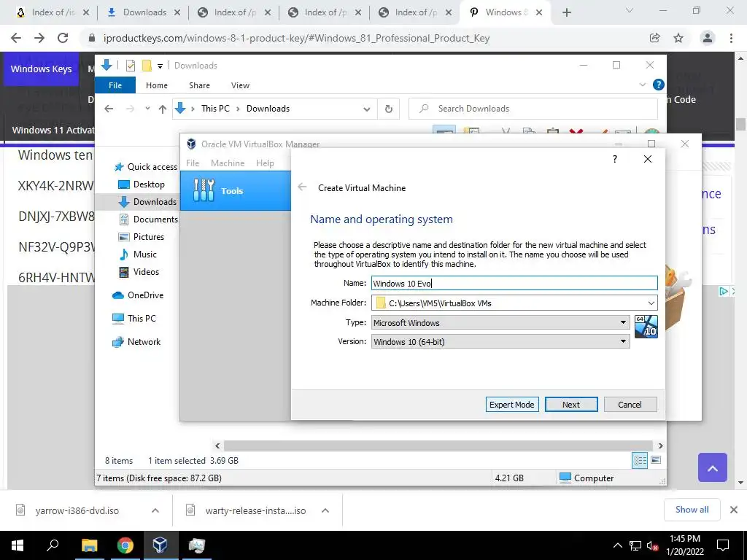Click Chrome address bar URL
Screen dimensions: 747x560
[296, 38]
